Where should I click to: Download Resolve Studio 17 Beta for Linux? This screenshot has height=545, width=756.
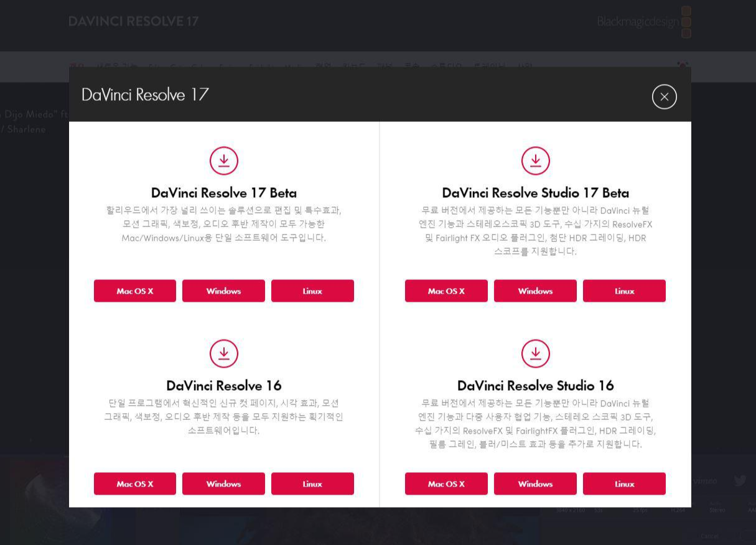coord(624,291)
